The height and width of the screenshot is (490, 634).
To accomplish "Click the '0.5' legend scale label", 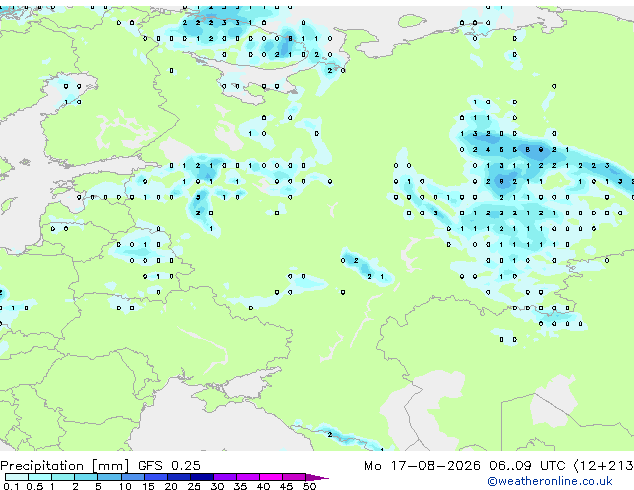I will coord(35,486).
